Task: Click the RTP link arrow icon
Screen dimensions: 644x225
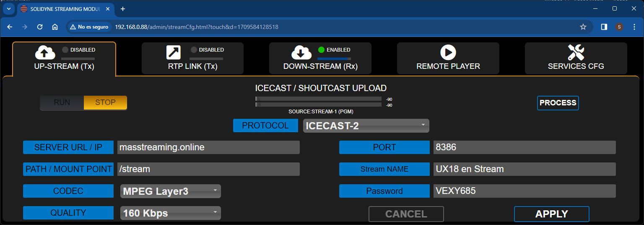Action: click(174, 52)
